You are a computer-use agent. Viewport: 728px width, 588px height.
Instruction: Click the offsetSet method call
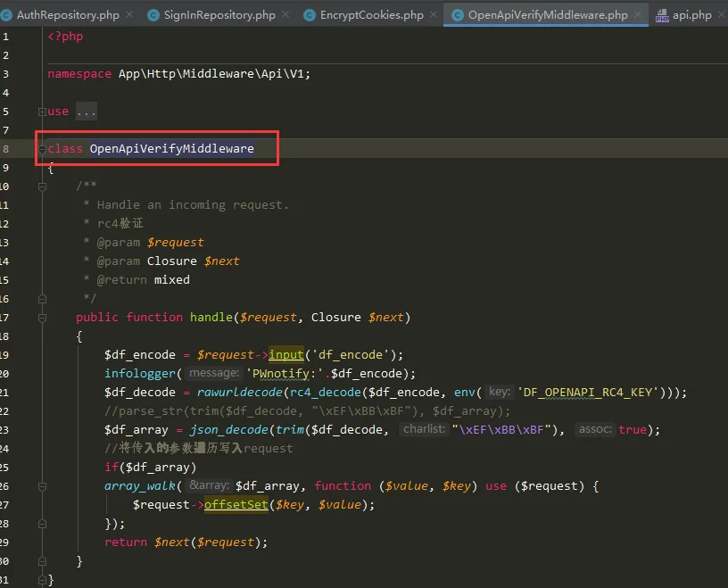click(x=236, y=505)
